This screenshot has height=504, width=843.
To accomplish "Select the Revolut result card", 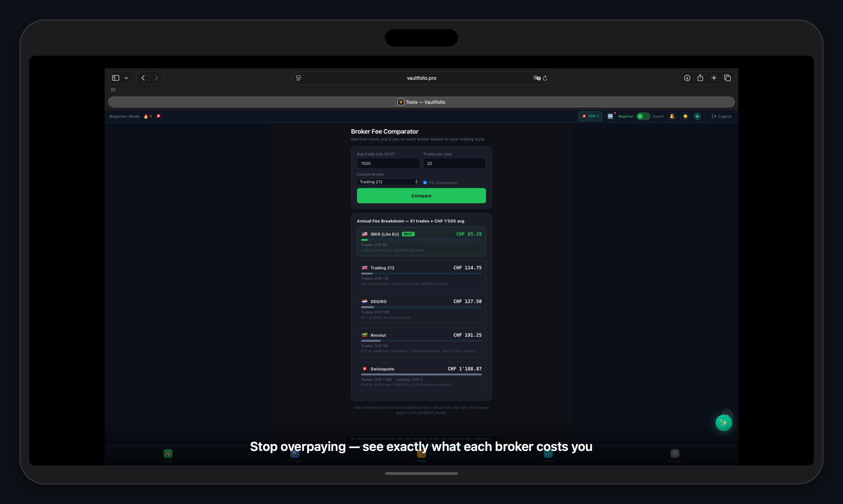I will pos(421,342).
